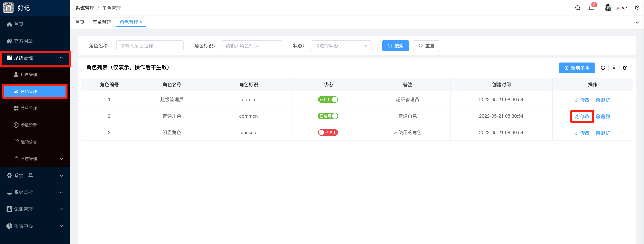Viewport: 644px width, 244px height.
Task: Open 用户管理 in the sidebar
Action: pos(29,75)
